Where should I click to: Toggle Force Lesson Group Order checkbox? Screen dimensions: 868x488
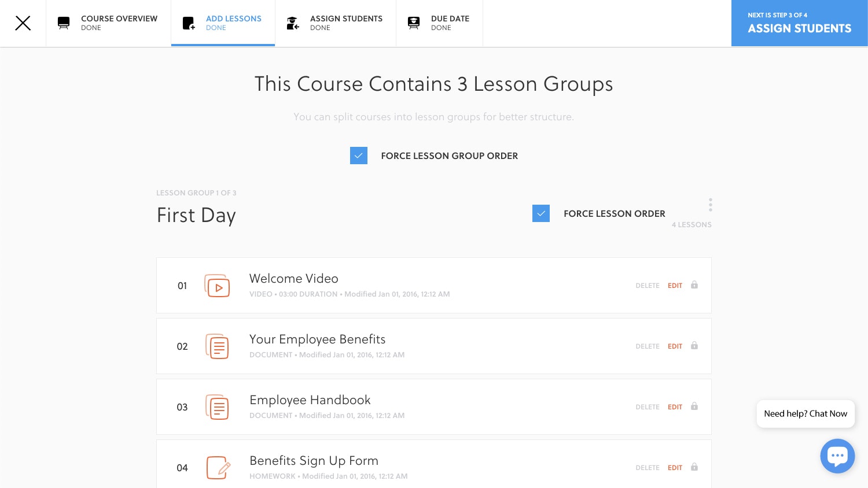click(359, 156)
